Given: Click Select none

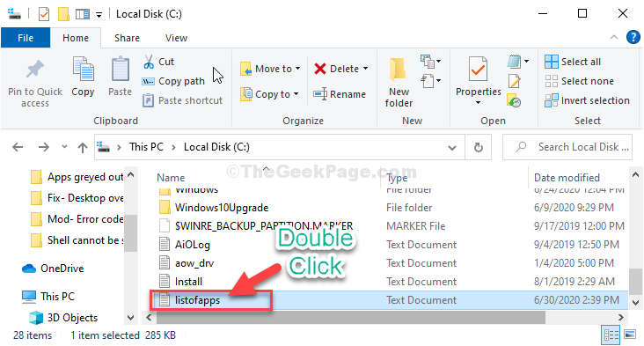Looking at the screenshot, I should (579, 81).
